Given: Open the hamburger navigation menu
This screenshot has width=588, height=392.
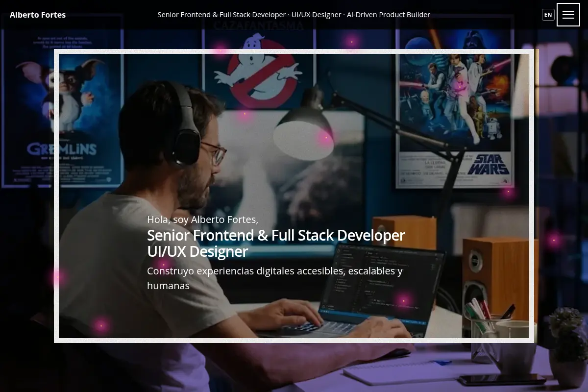Looking at the screenshot, I should click(568, 15).
